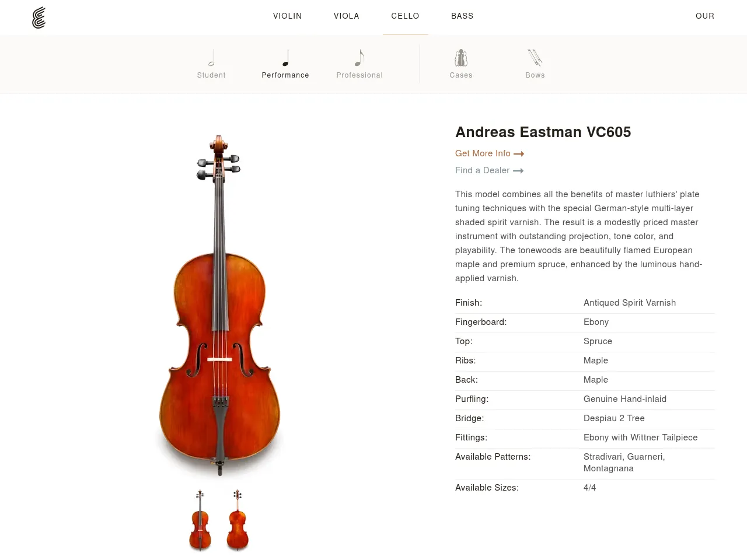Screen dimensions: 747x560
Task: Click the Find a Dealer link
Action: click(x=482, y=170)
